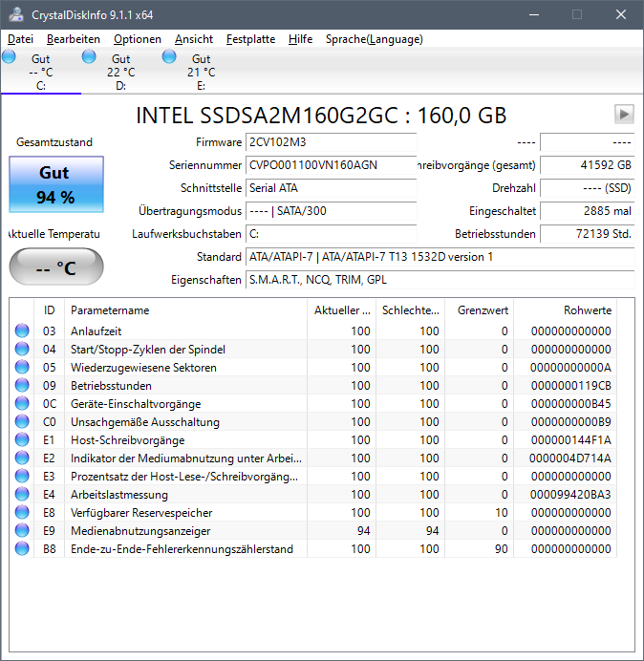Click the status orb of SMART row 09
The width and height of the screenshot is (644, 661).
[x=22, y=385]
